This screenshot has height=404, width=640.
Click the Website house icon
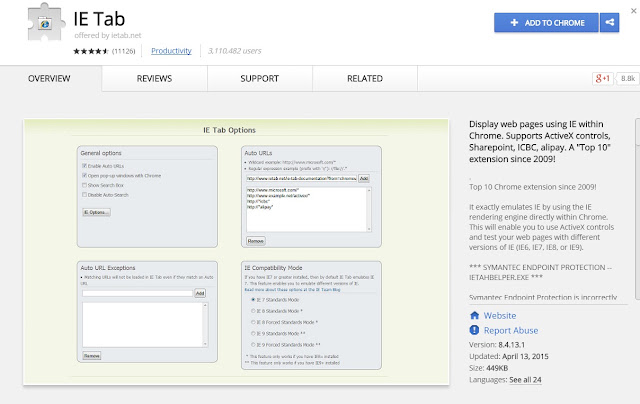[x=474, y=315]
